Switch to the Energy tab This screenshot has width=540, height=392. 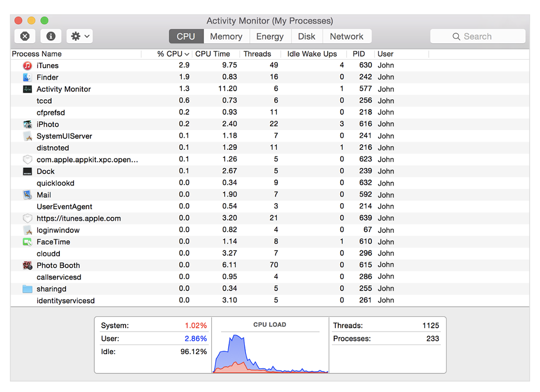click(x=270, y=36)
